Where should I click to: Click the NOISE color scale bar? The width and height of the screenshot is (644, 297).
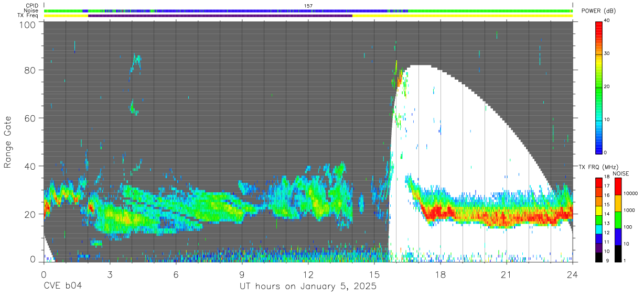[619, 219]
